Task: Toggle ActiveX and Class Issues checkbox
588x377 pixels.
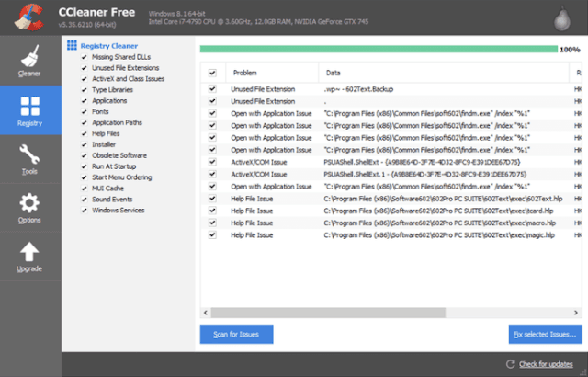Action: (x=84, y=79)
